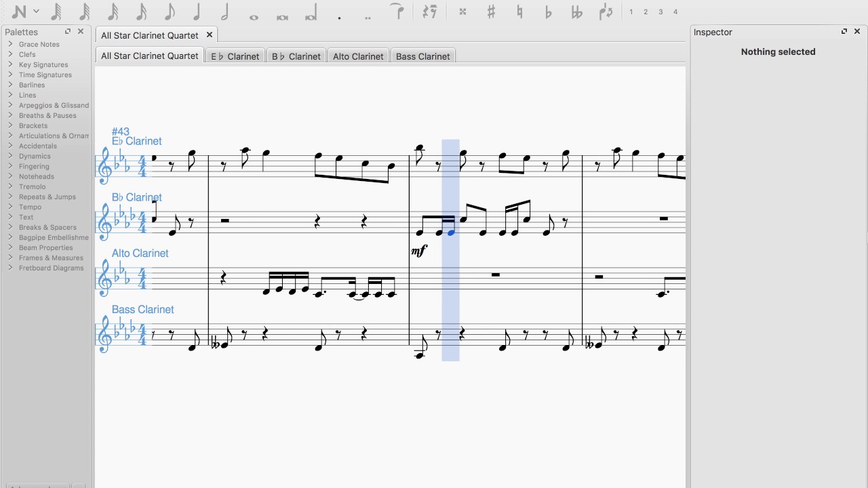Expand the Key Signatures palette
868x488 pixels.
(x=10, y=64)
